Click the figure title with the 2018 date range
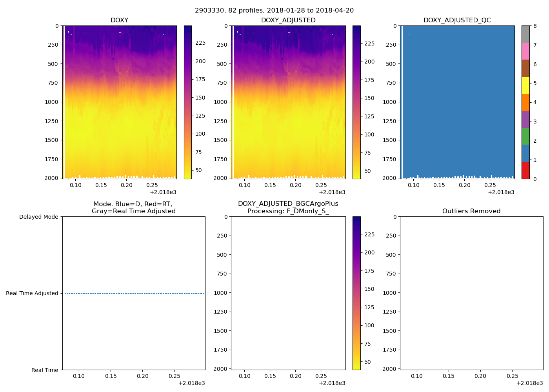The image size is (549, 392). pyautogui.click(x=274, y=11)
